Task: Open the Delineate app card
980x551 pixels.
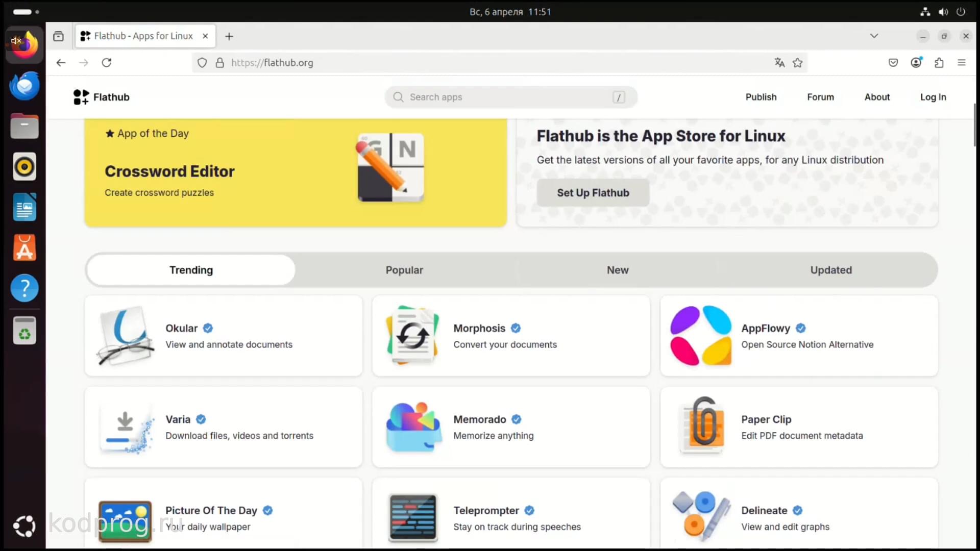Action: (x=799, y=514)
